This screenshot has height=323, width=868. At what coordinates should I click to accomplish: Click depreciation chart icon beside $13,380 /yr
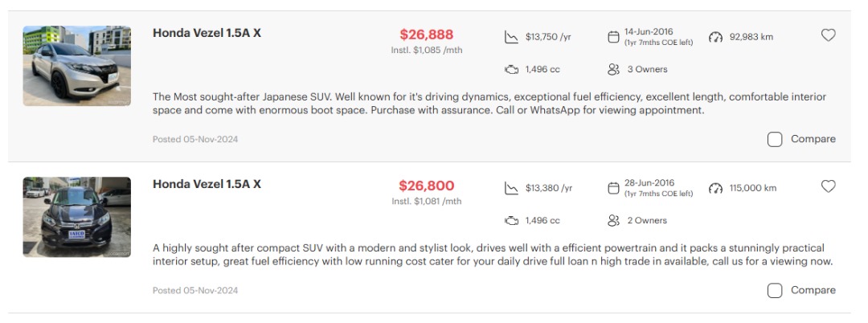tap(511, 188)
